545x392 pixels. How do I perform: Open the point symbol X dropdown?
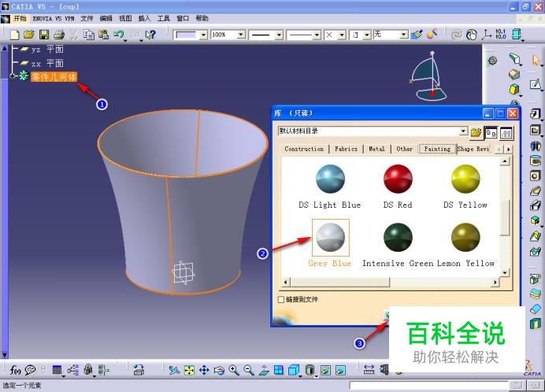coord(342,35)
